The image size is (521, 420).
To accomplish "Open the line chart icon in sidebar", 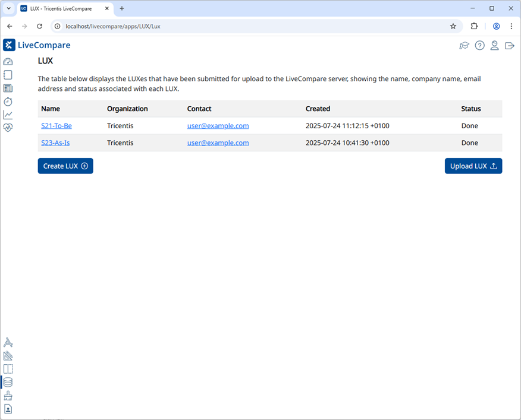I will 8,115.
